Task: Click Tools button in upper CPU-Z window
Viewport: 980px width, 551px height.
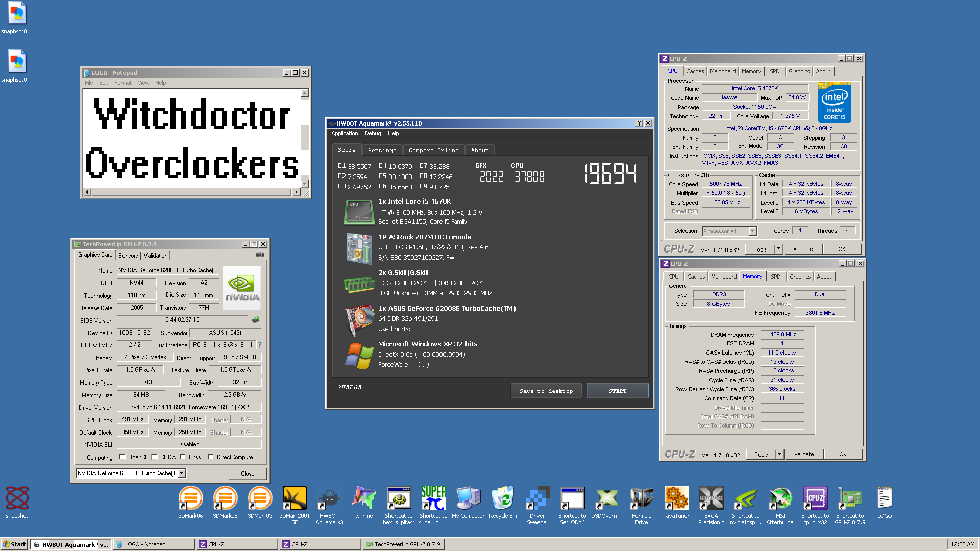Action: tap(760, 249)
